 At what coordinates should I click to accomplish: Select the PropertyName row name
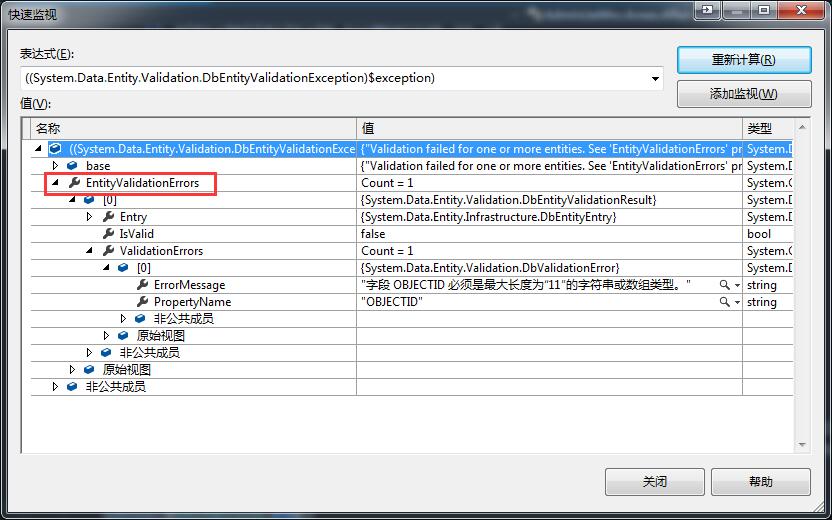click(x=192, y=302)
